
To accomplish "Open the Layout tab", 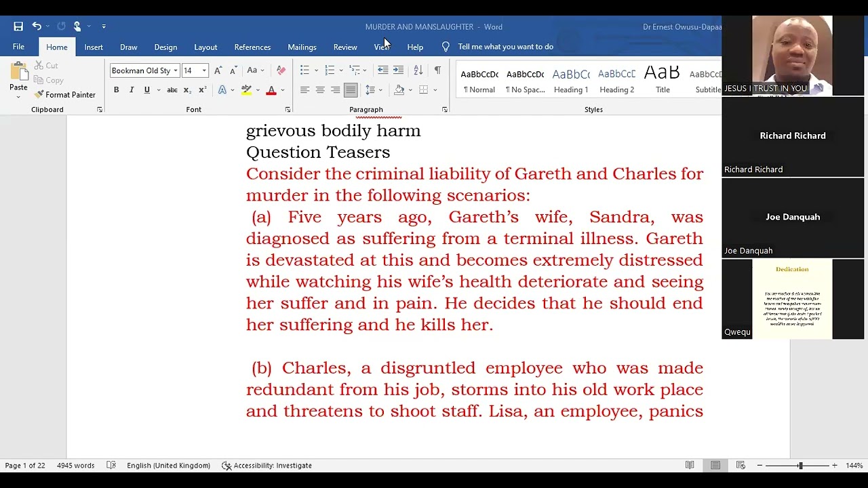I will click(205, 47).
